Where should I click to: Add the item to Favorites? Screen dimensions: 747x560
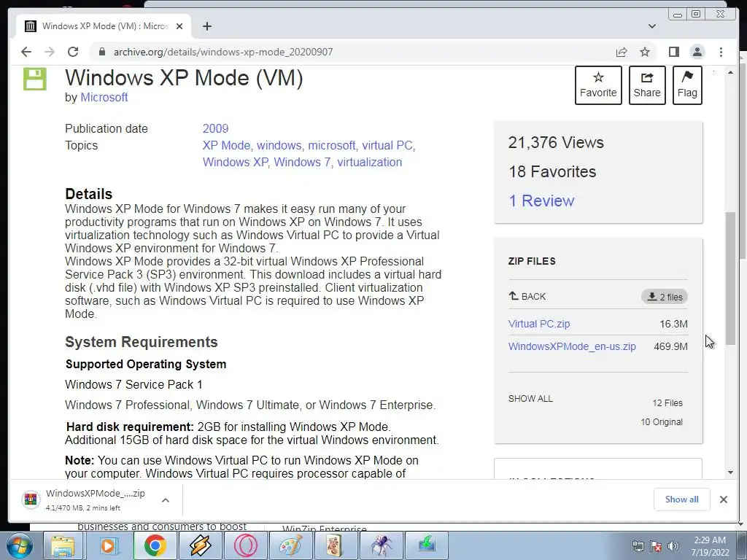[598, 85]
